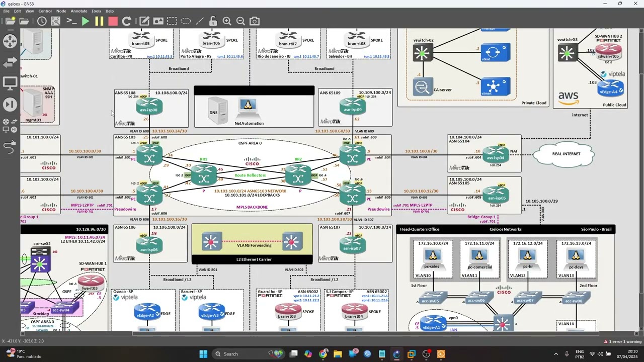Image resolution: width=644 pixels, height=362 pixels.
Task: Reload all nodes icon
Action: click(127, 21)
